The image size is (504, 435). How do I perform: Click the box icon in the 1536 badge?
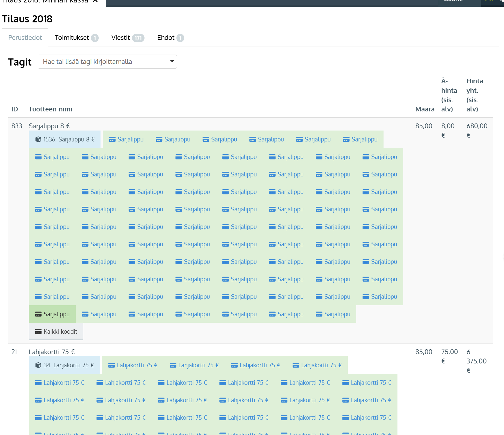tap(38, 140)
